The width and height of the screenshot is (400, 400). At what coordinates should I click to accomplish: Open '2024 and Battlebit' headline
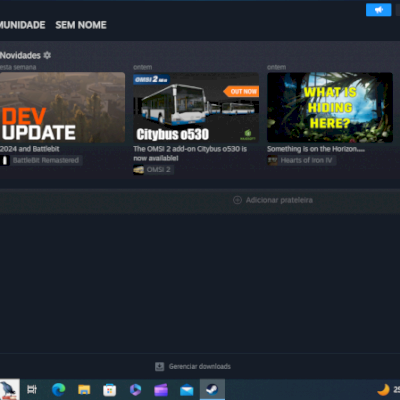[x=30, y=149]
